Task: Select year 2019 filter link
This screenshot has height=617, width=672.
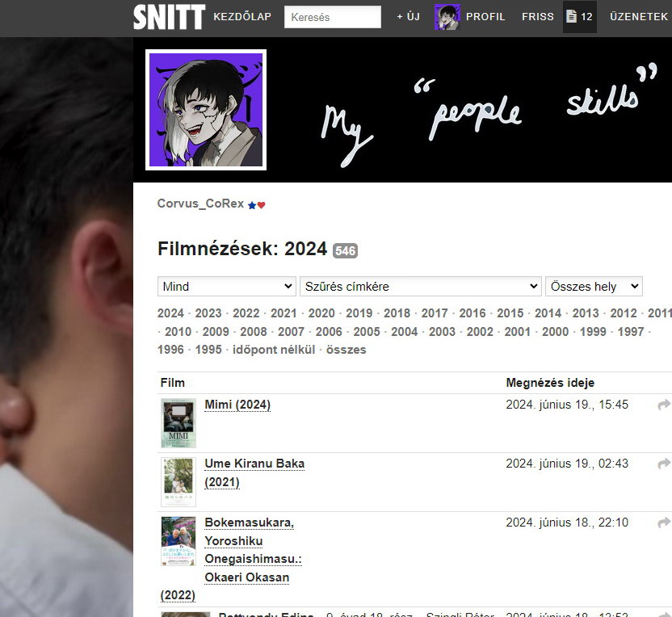Action: point(359,313)
